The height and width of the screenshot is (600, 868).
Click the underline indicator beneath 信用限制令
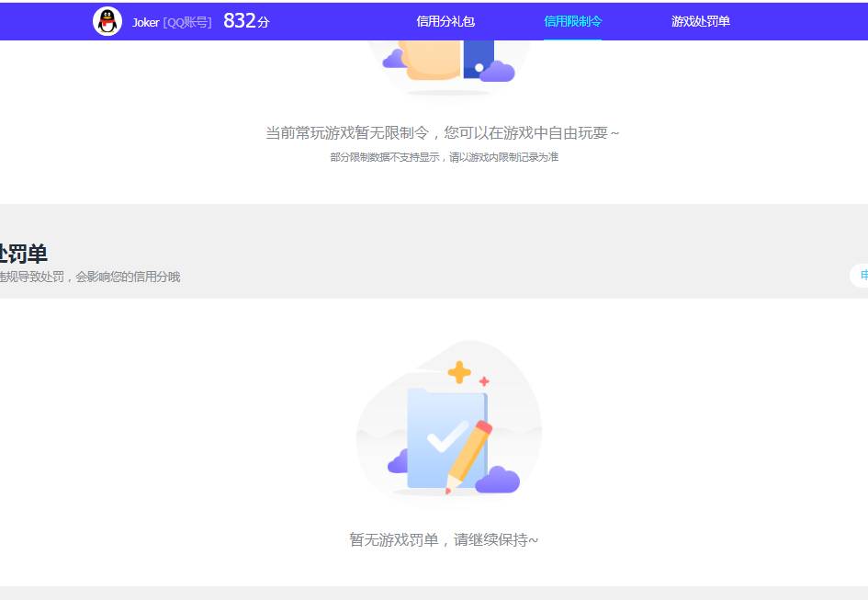pyautogui.click(x=573, y=40)
